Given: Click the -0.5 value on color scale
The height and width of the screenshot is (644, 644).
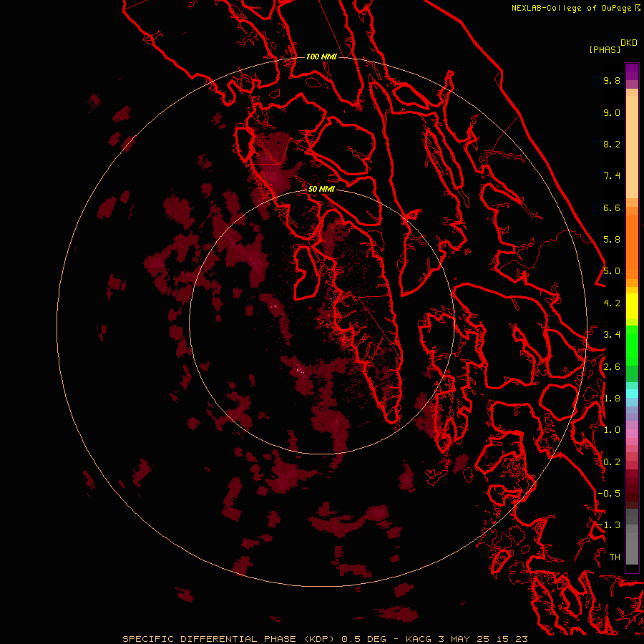Looking at the screenshot, I should [x=609, y=494].
